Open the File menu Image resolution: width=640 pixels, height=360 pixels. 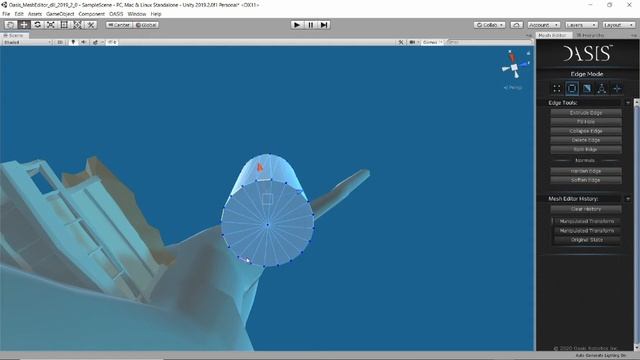6,14
